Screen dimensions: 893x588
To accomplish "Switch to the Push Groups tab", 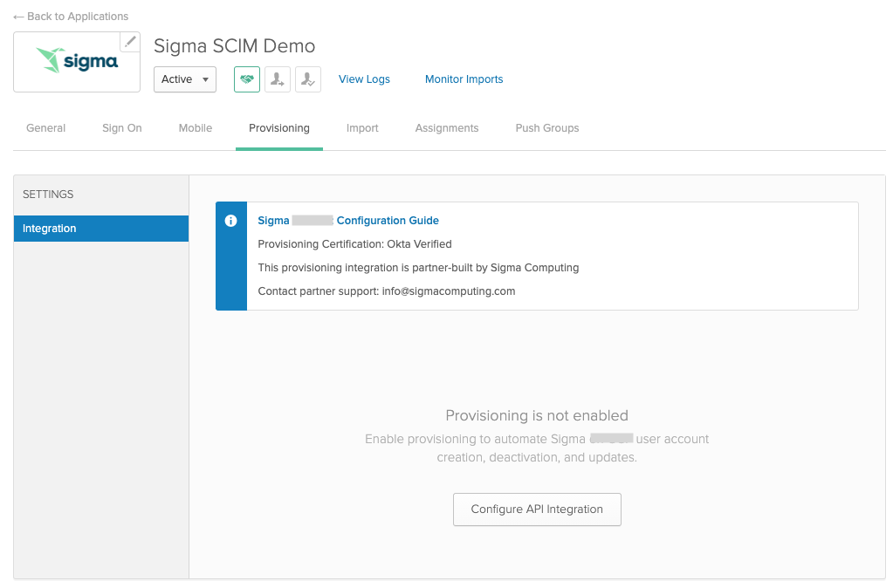I will pyautogui.click(x=547, y=128).
